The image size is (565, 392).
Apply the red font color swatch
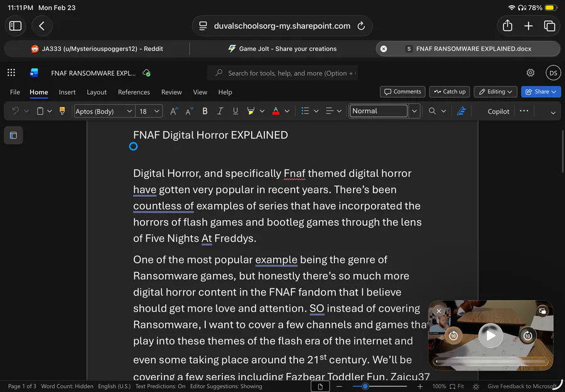click(x=276, y=111)
